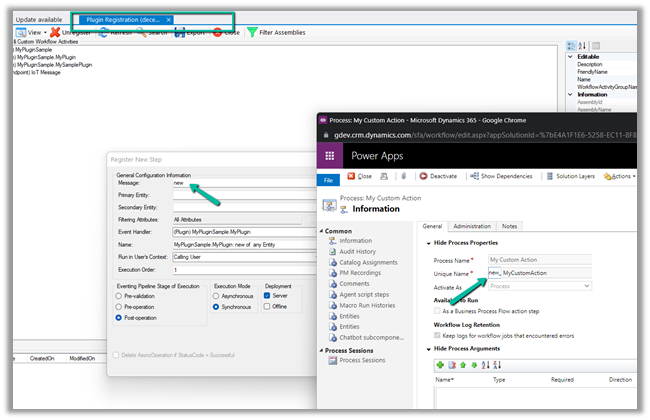Click the File button
The width and height of the screenshot is (650, 420).
(x=329, y=179)
